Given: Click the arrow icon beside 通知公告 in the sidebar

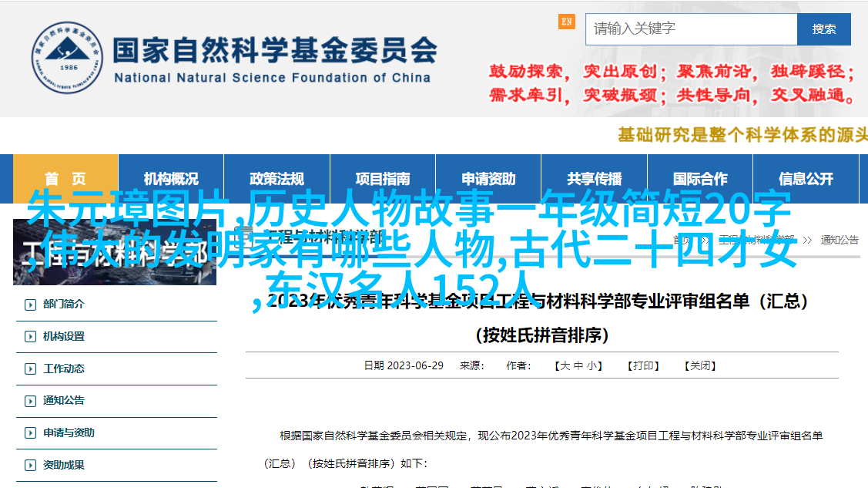Looking at the screenshot, I should pyautogui.click(x=31, y=401).
